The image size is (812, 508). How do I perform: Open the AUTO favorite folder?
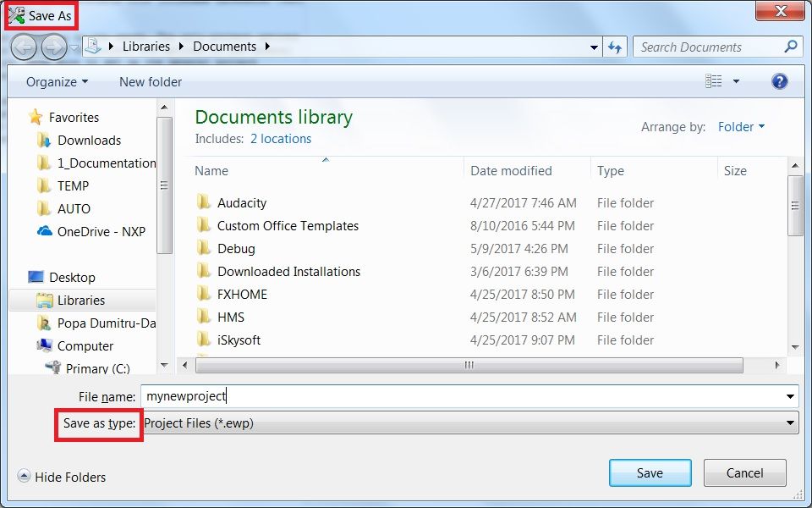pos(74,209)
